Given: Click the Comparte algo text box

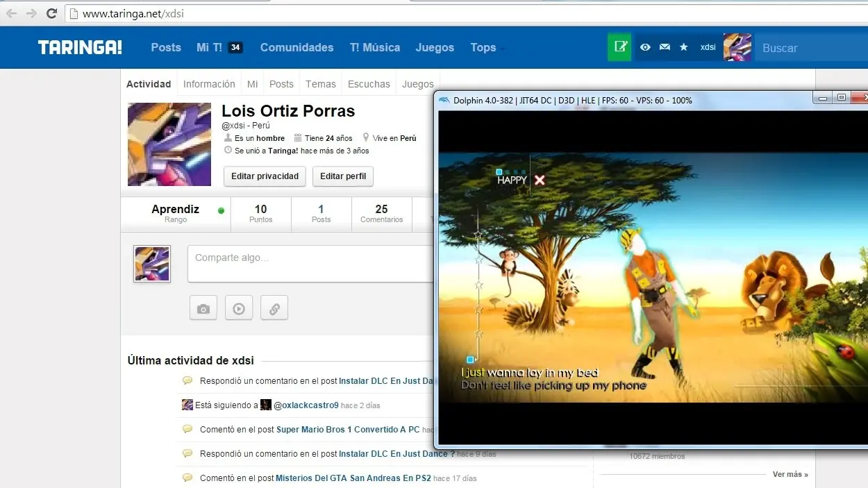Looking at the screenshot, I should point(311,264).
